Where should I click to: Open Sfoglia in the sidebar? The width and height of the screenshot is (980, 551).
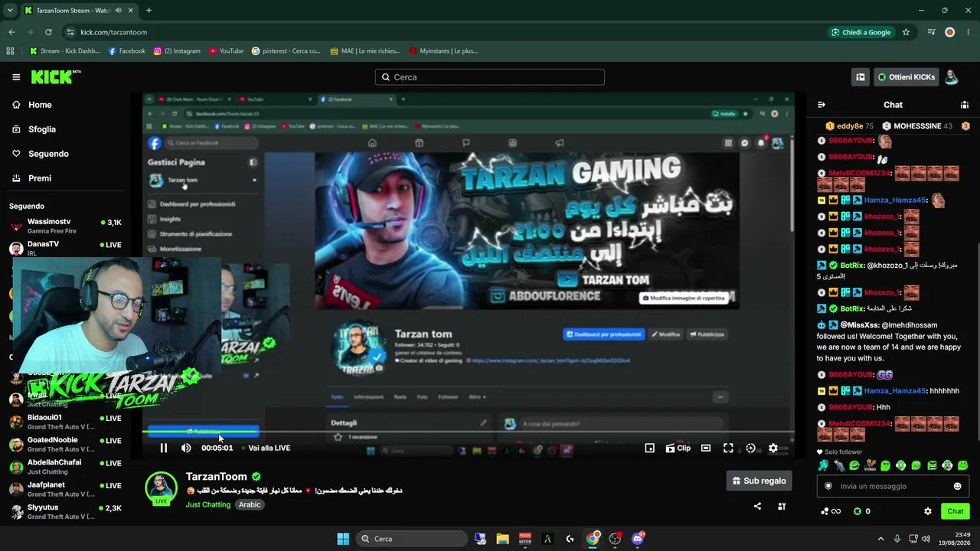(x=42, y=129)
